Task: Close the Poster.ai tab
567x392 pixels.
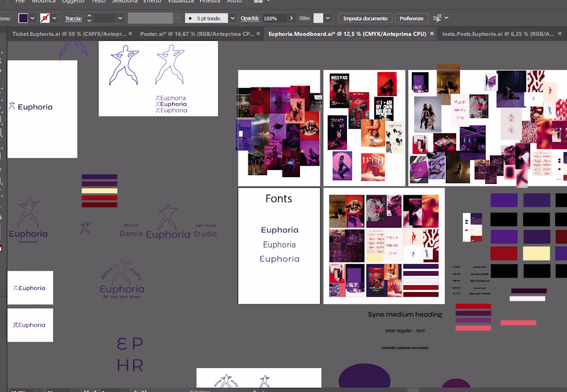Action: 258,33
